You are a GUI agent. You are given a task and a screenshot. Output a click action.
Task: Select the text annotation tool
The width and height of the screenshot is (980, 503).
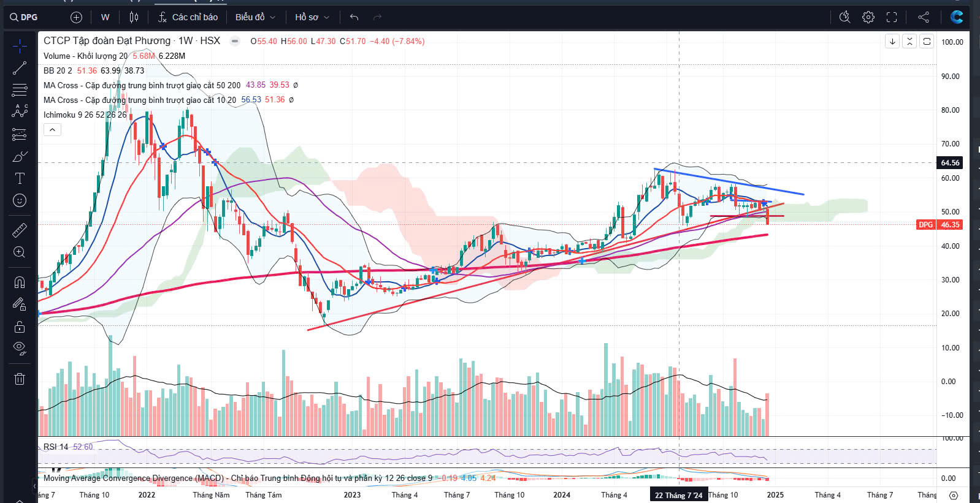click(x=20, y=178)
